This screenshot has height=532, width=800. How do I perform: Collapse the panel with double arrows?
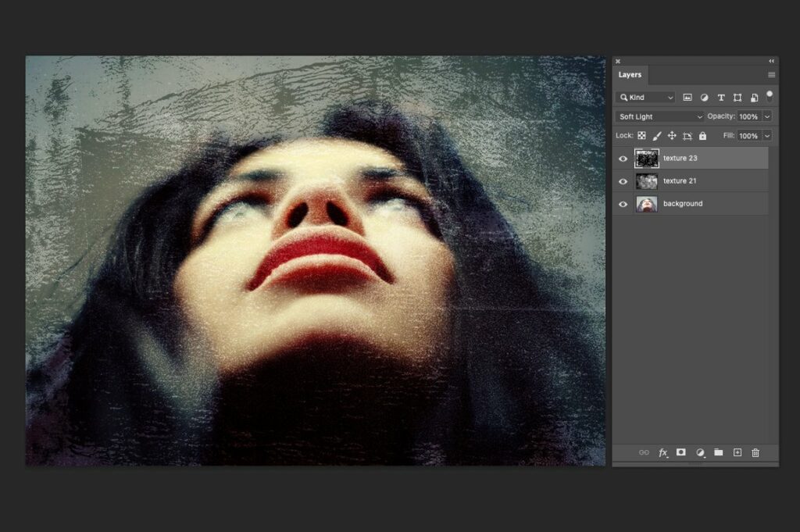coord(772,61)
